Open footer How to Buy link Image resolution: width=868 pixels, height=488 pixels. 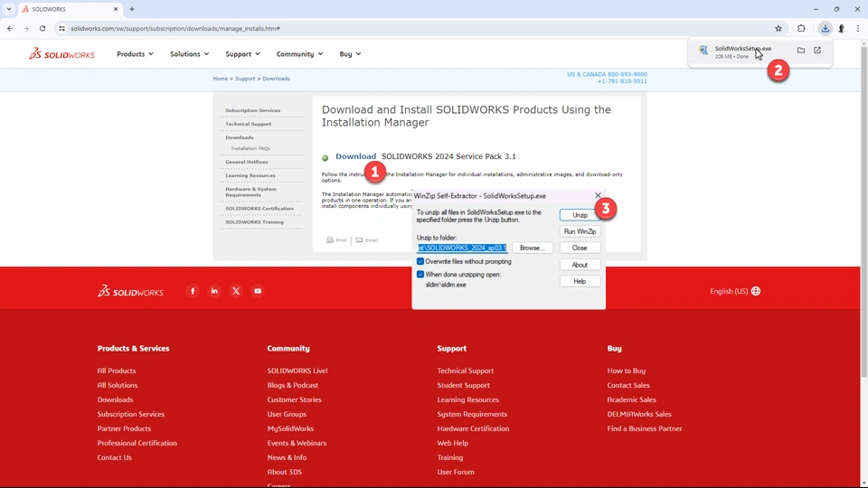(x=626, y=371)
